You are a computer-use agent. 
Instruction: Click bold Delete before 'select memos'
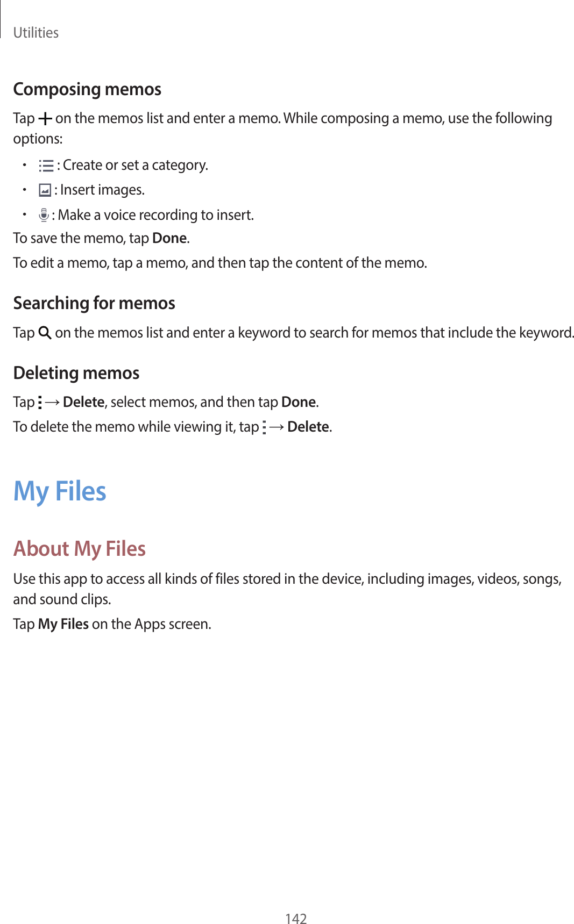coord(83,402)
